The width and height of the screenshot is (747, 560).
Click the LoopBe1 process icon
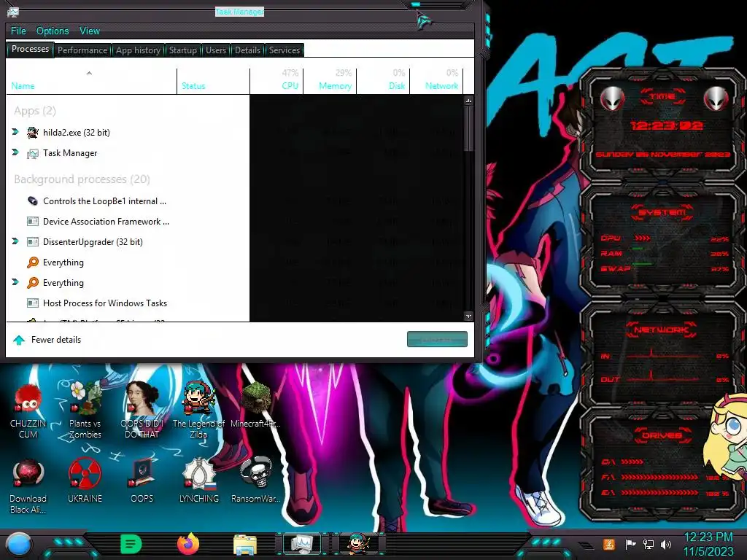(32, 201)
